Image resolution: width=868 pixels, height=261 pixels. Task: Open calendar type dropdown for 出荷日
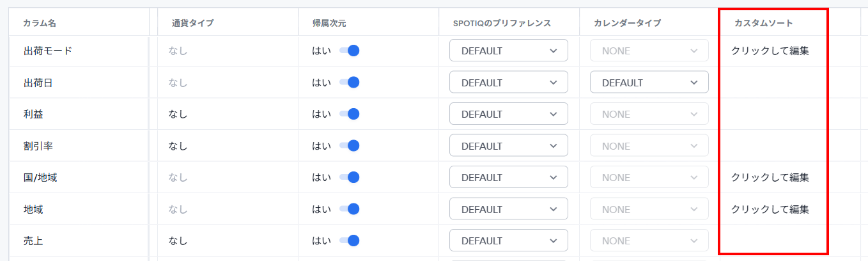(x=649, y=83)
